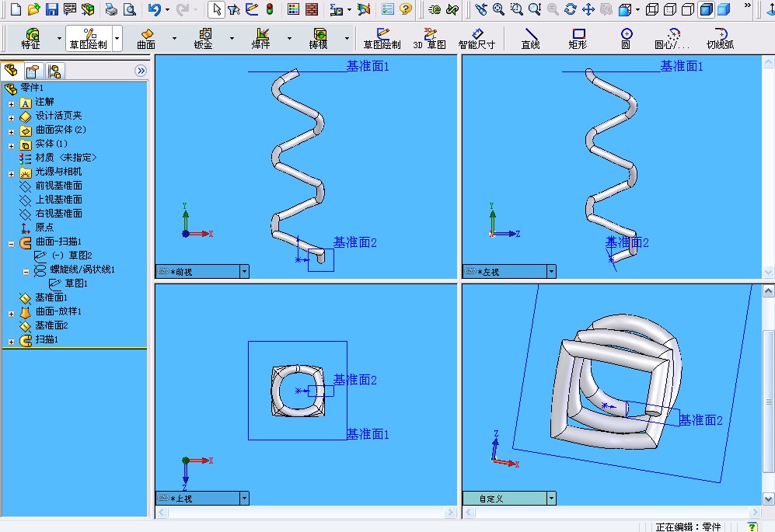Viewport: 775px width, 532px height.
Task: Rebuild the model with traffic light icon
Action: click(270, 9)
